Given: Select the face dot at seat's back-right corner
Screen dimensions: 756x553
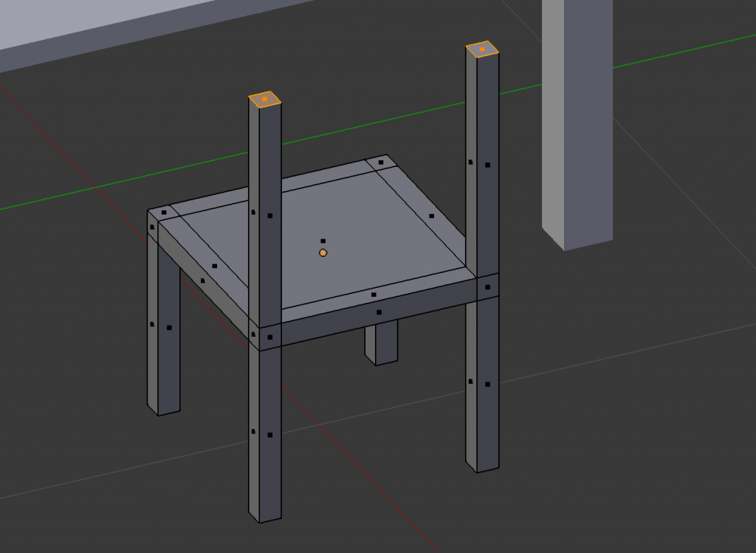Looking at the screenshot, I should [381, 162].
